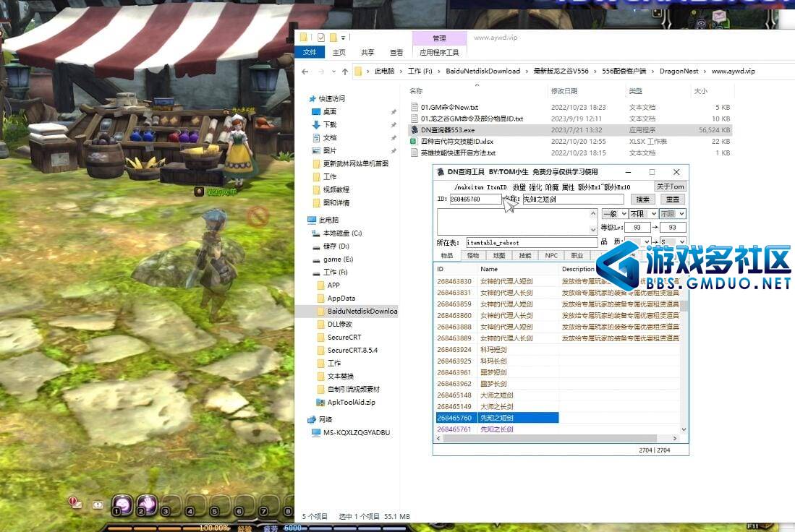
Task: Click the 此电脑 computer icon in the sidebar
Action: tap(312, 220)
